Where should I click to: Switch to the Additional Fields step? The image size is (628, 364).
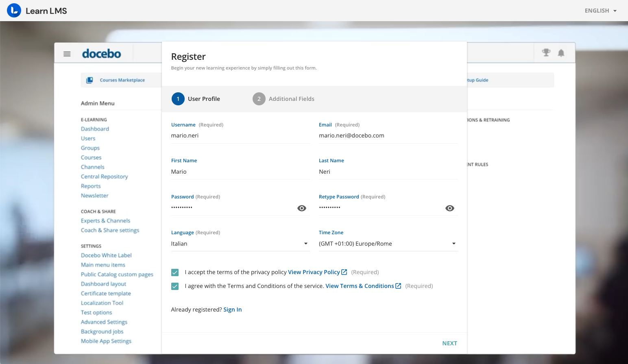click(283, 99)
